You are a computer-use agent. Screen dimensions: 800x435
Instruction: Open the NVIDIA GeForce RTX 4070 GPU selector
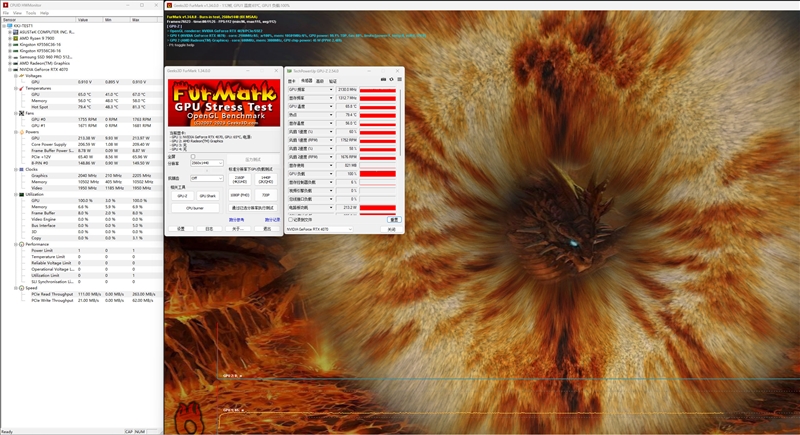point(319,229)
